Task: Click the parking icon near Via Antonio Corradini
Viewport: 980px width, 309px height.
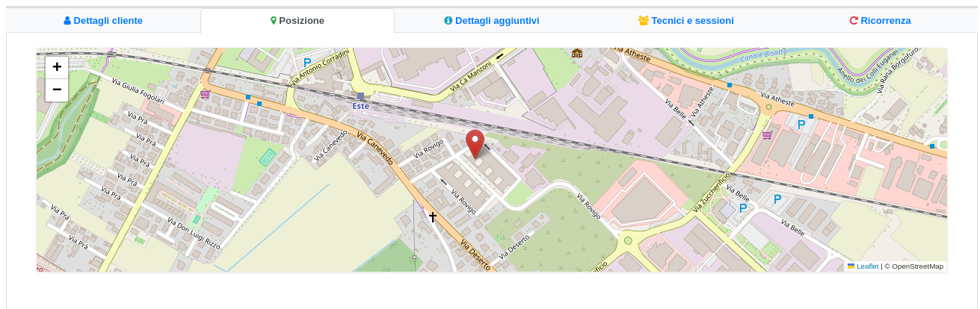Action: pyautogui.click(x=307, y=63)
